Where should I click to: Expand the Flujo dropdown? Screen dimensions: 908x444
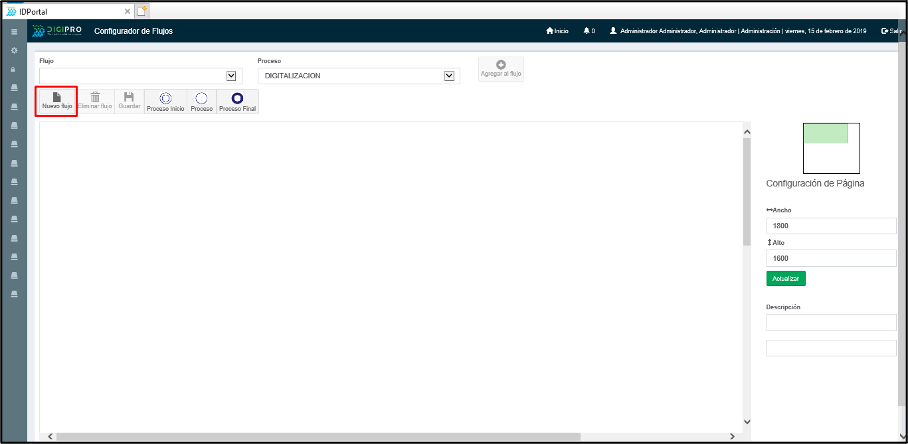(232, 75)
